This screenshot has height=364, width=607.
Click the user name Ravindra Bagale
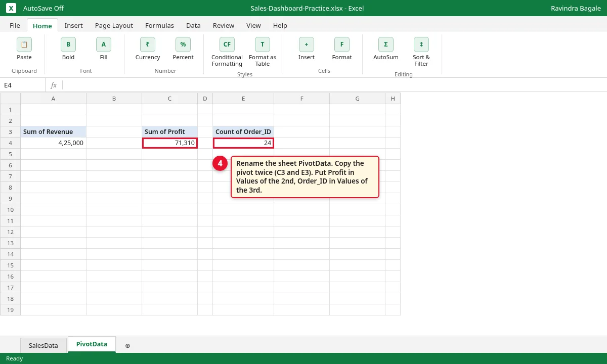click(x=576, y=8)
